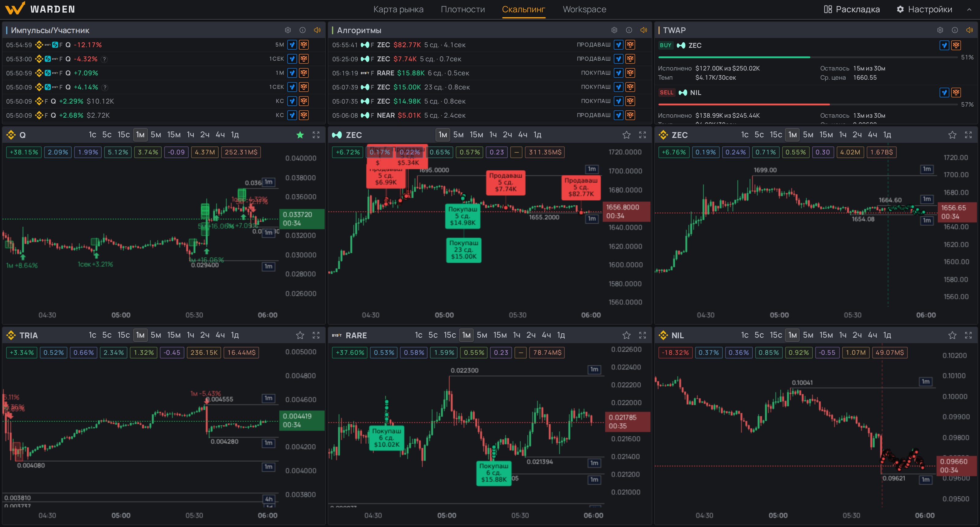The height and width of the screenshot is (527, 980).
Task: Unfavorite the Q chart green star
Action: click(300, 135)
